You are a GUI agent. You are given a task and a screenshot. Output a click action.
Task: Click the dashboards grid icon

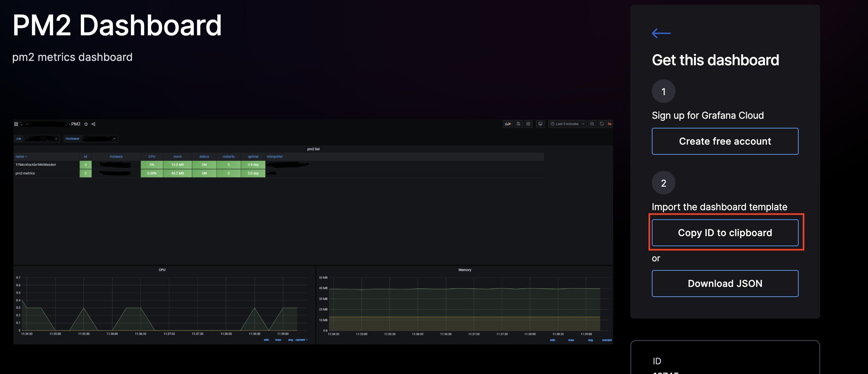point(16,124)
